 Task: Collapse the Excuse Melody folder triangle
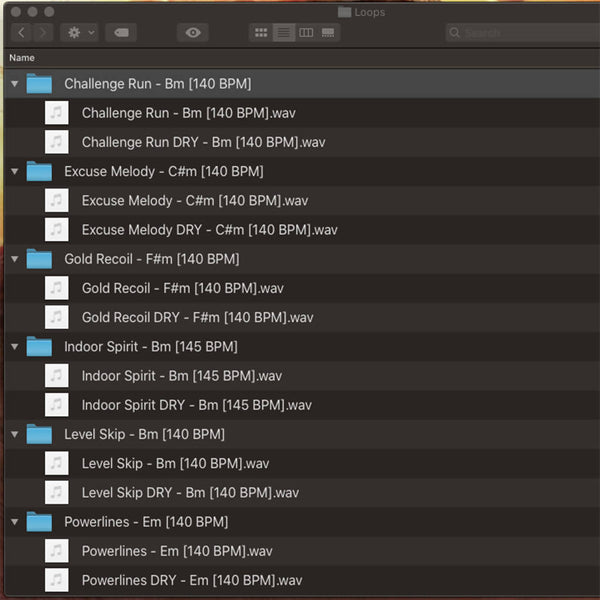point(14,172)
